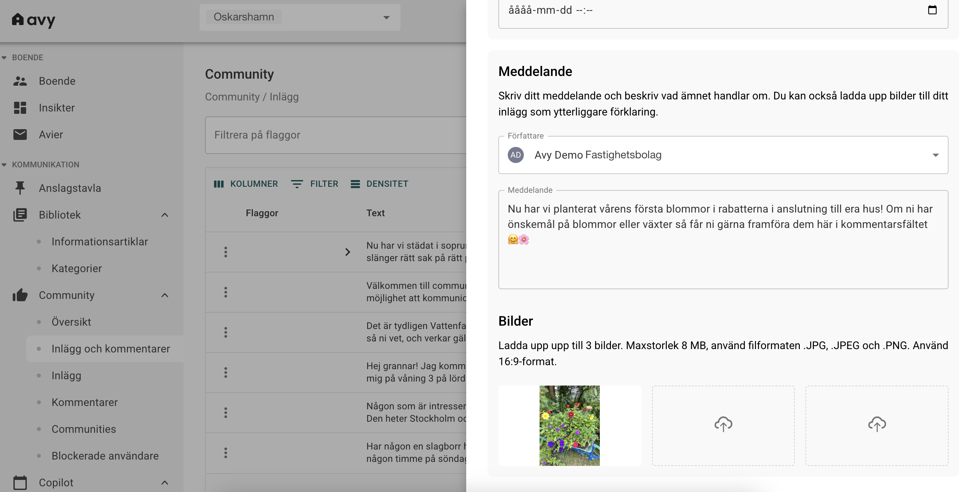
Task: Click into the Meddelande text area
Action: (723, 240)
